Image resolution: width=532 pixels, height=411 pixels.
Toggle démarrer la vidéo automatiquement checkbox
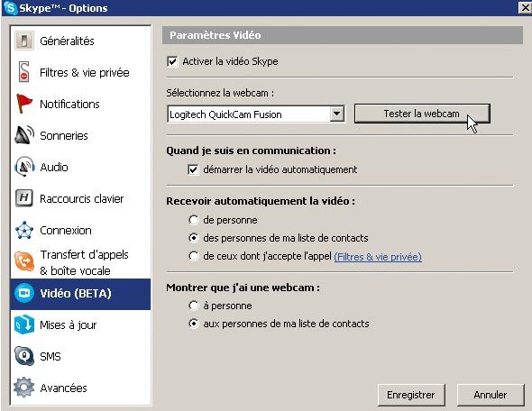[193, 169]
